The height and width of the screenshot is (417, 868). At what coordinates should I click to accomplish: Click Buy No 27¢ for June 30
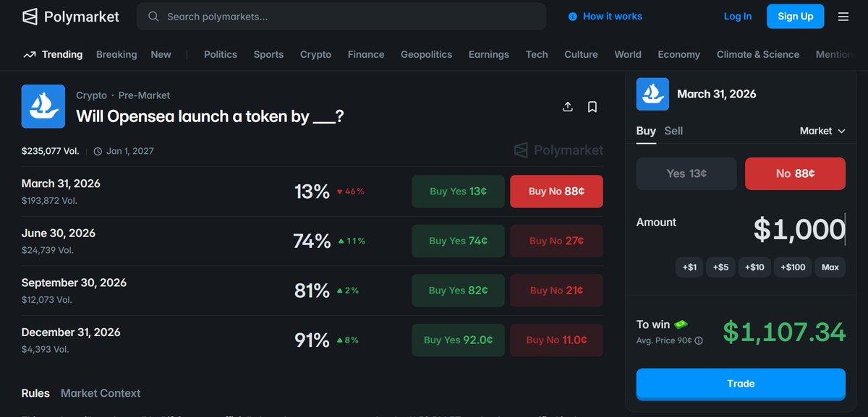coord(556,241)
